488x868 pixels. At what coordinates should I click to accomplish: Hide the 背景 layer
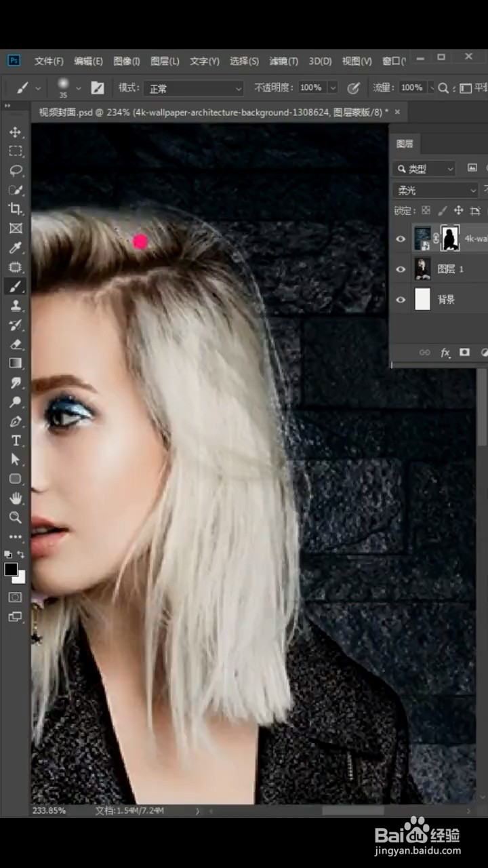click(401, 299)
